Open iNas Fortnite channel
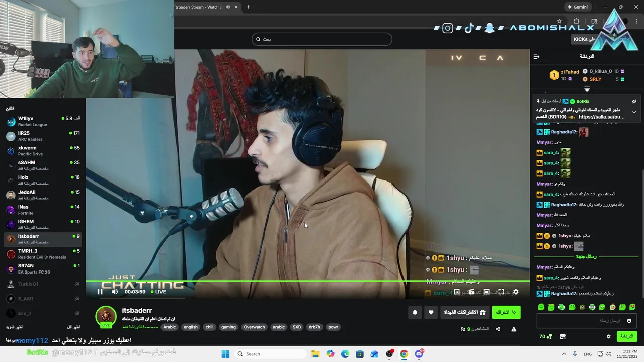 (x=43, y=210)
